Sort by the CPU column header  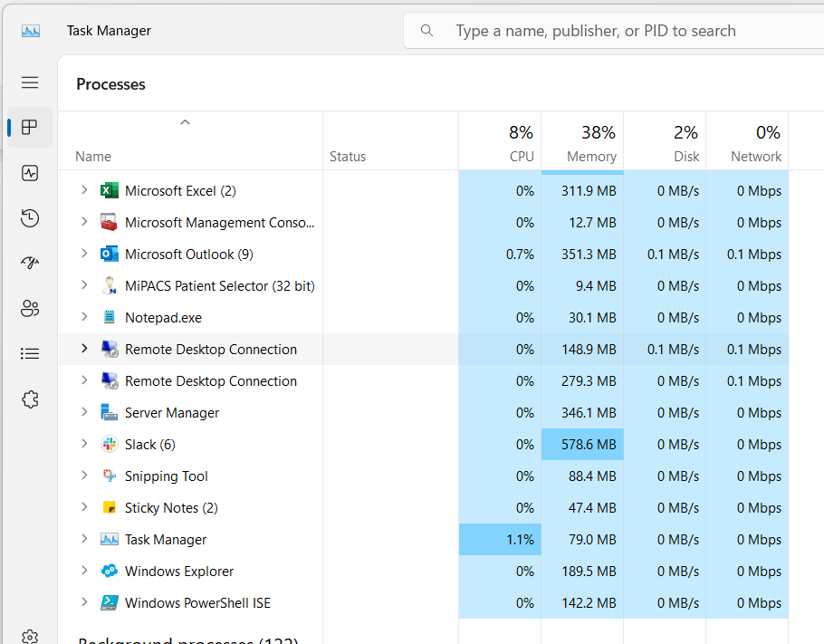[500, 141]
